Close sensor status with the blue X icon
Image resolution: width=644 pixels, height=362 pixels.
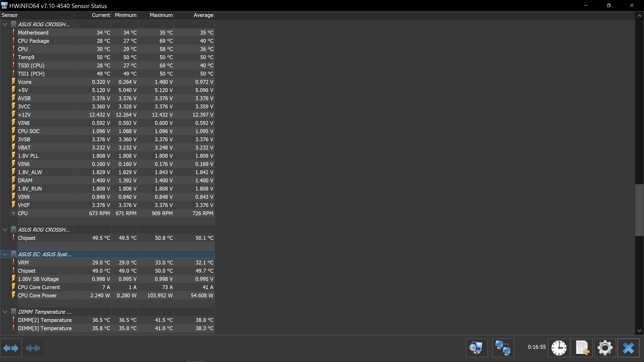[x=629, y=348]
